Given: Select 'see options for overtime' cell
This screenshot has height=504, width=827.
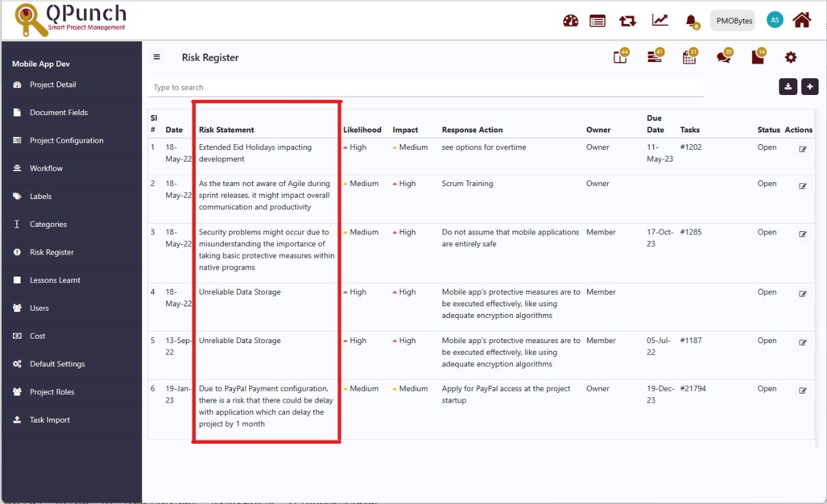Looking at the screenshot, I should pyautogui.click(x=484, y=147).
